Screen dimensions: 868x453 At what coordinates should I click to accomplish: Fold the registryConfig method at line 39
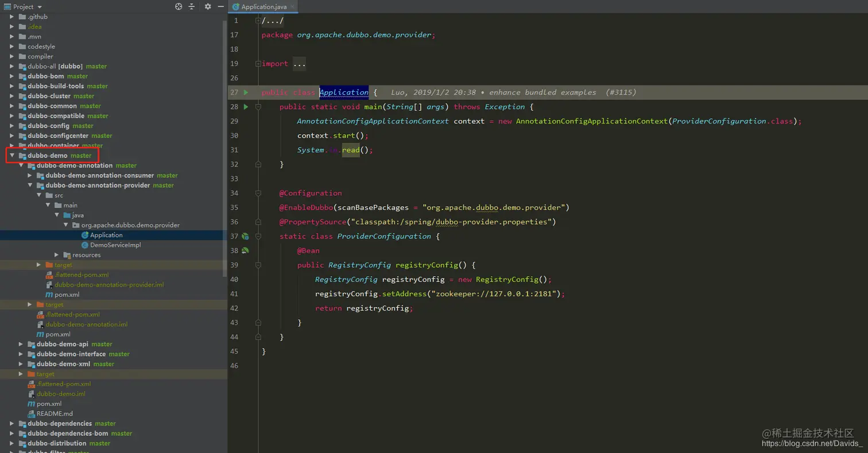pos(258,265)
